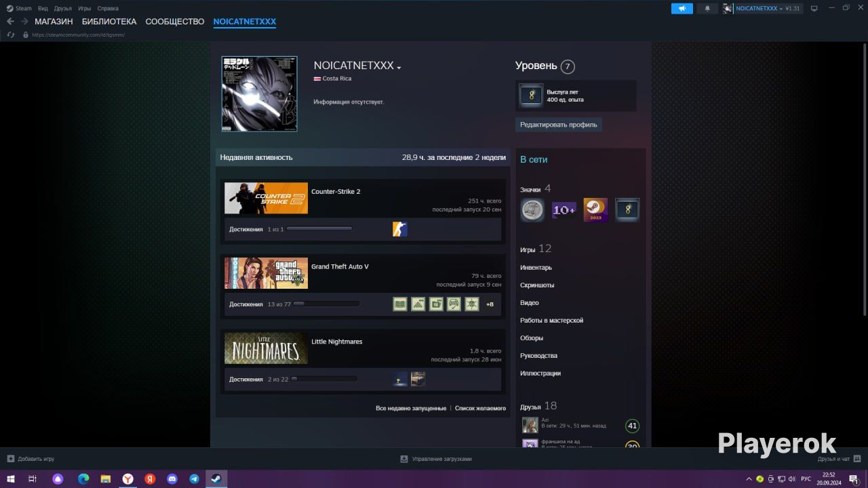Click the third GTA V achievement icon
The image size is (868, 488).
coord(436,304)
